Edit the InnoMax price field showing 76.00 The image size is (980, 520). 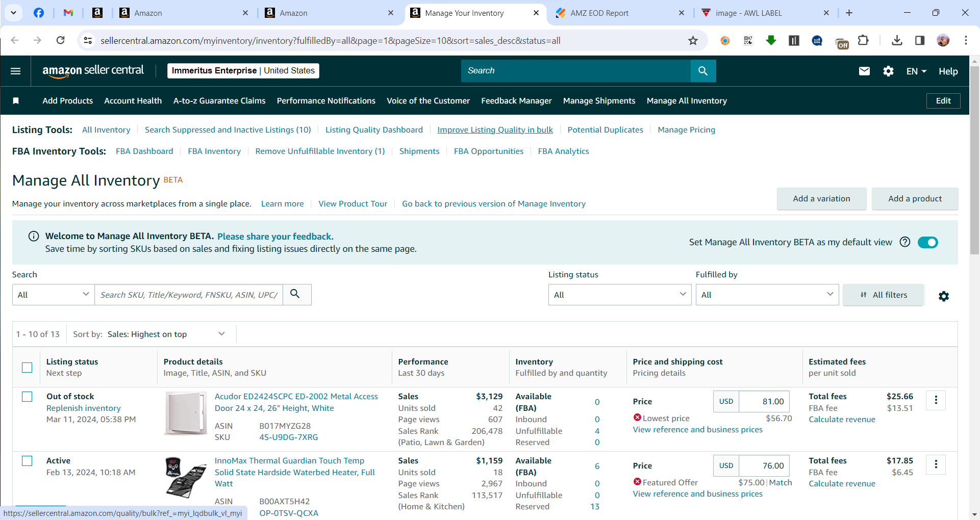pos(764,465)
